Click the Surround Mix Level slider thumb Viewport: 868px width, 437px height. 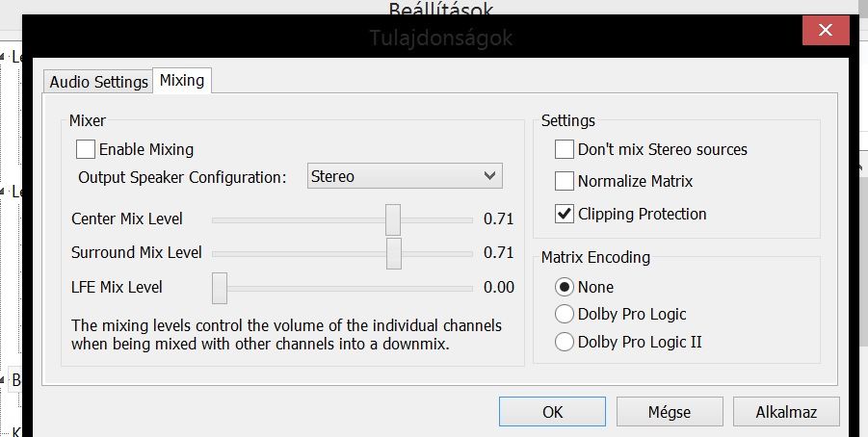click(393, 253)
